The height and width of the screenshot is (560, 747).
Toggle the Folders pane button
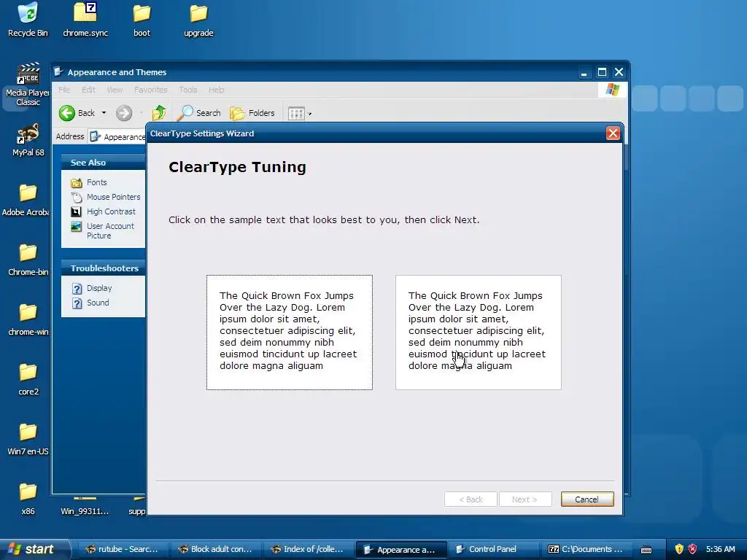[252, 113]
